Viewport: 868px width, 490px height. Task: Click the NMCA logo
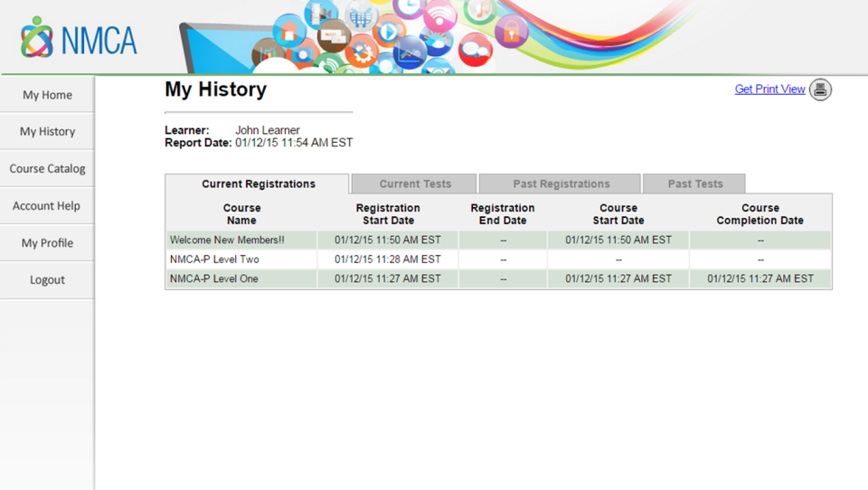point(79,38)
